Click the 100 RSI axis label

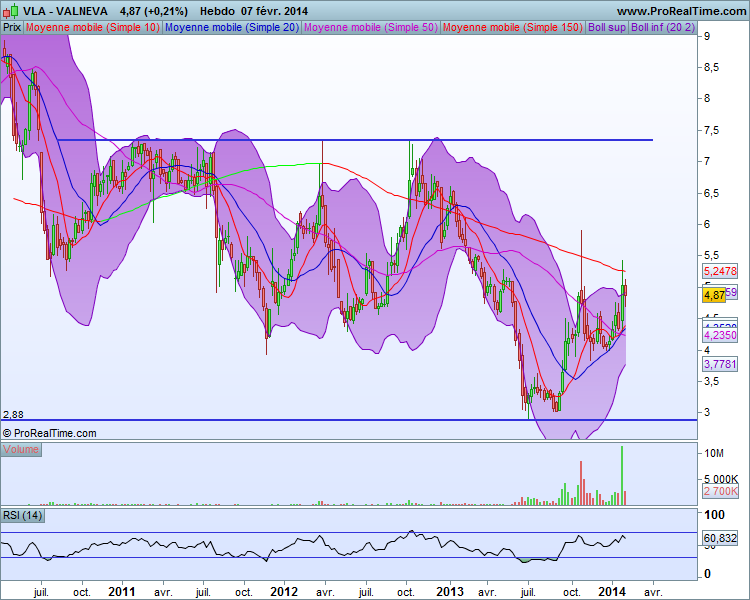tap(715, 515)
